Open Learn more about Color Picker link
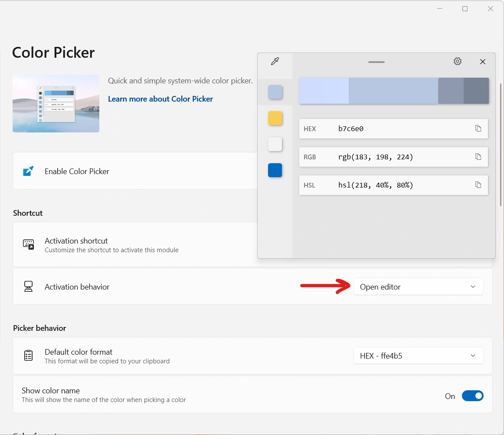Viewport: 504px width, 435px height. (160, 99)
